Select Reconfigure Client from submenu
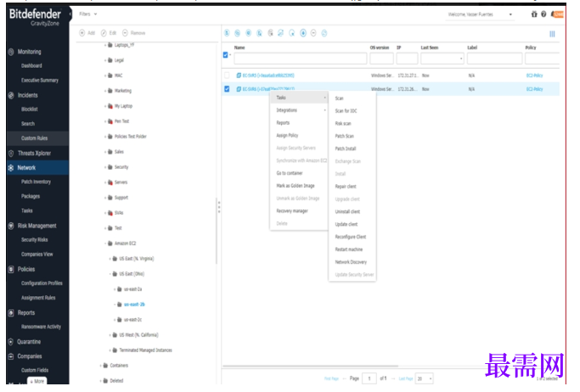The image size is (580, 392). [x=351, y=237]
